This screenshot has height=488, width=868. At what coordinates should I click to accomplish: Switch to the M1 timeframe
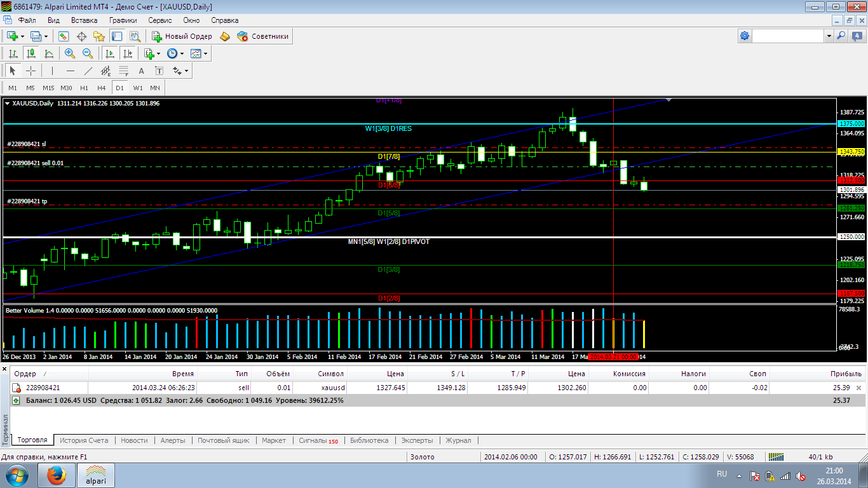pyautogui.click(x=13, y=88)
